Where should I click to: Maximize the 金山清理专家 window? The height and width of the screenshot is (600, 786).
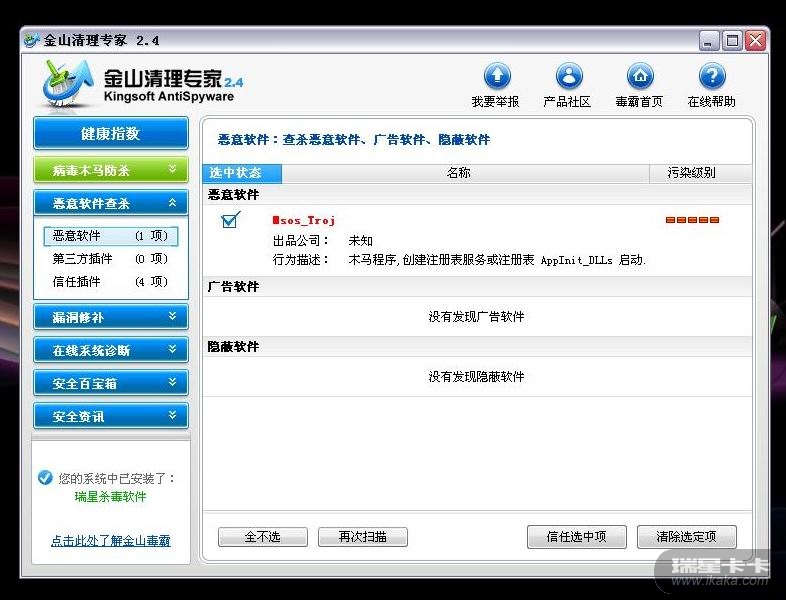(732, 41)
